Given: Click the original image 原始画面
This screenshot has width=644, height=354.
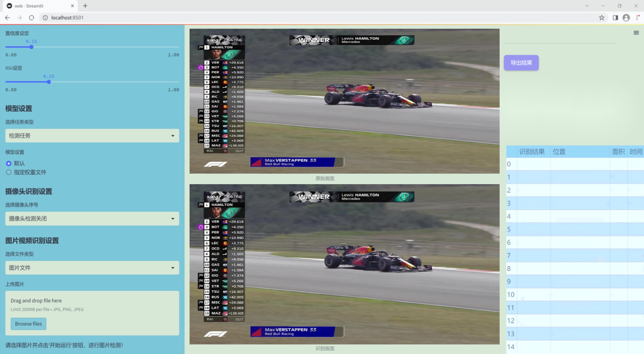Looking at the screenshot, I should [344, 101].
